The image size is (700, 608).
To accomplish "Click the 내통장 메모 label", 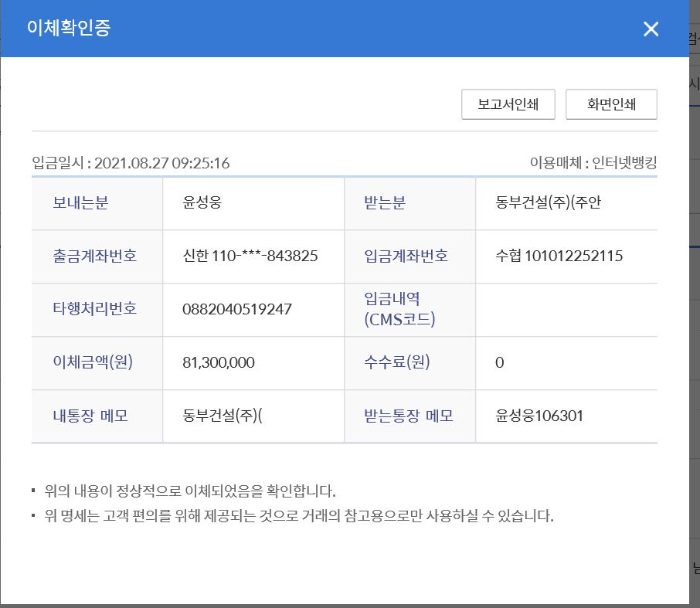I will click(90, 416).
